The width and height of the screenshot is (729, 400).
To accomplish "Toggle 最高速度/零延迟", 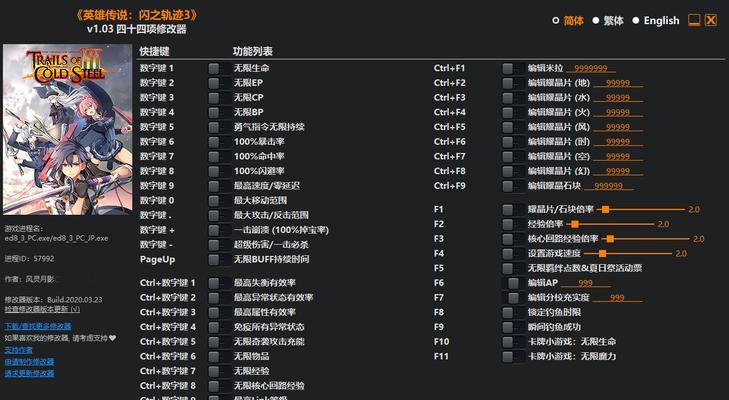I will tap(219, 186).
